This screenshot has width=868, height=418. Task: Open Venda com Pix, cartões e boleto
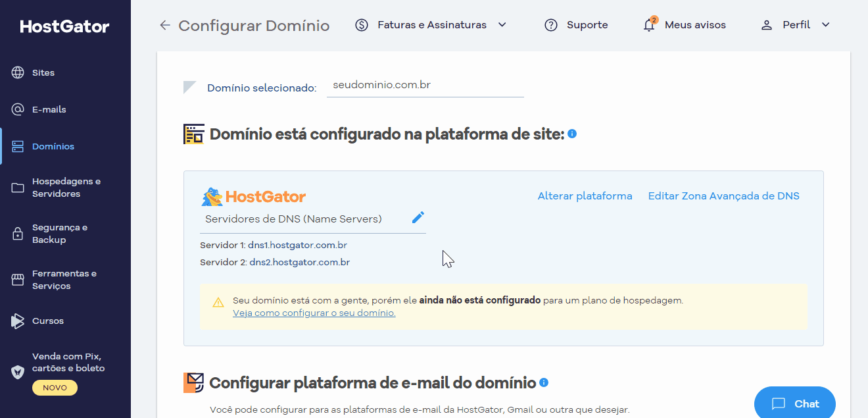[x=68, y=362]
